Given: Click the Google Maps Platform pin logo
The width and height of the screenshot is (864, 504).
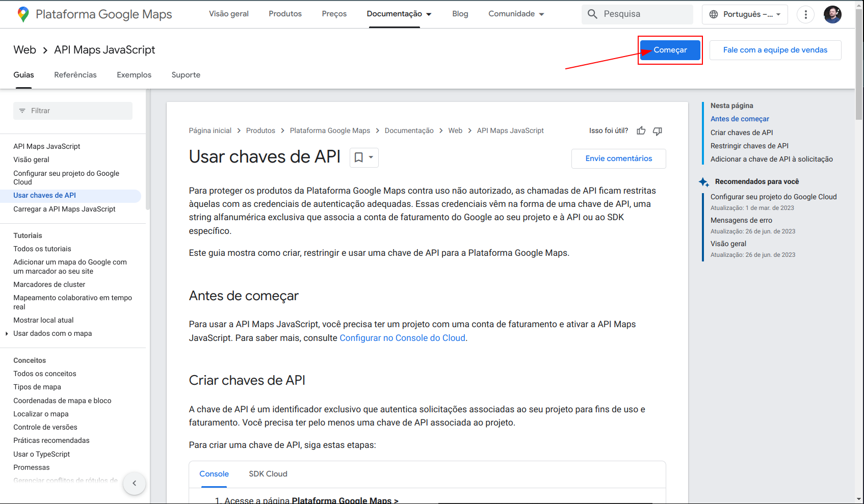Looking at the screenshot, I should pyautogui.click(x=23, y=14).
